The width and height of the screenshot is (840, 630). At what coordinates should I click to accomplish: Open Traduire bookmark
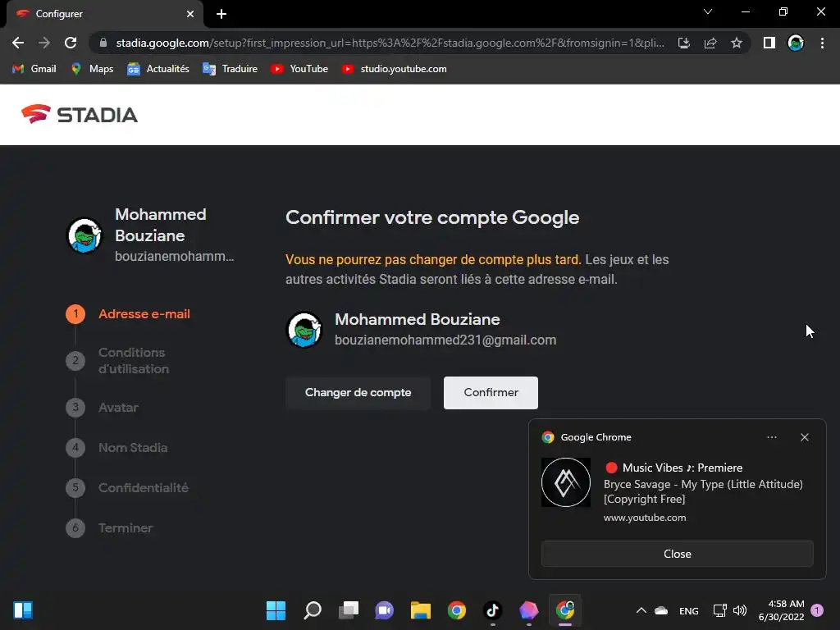(230, 69)
